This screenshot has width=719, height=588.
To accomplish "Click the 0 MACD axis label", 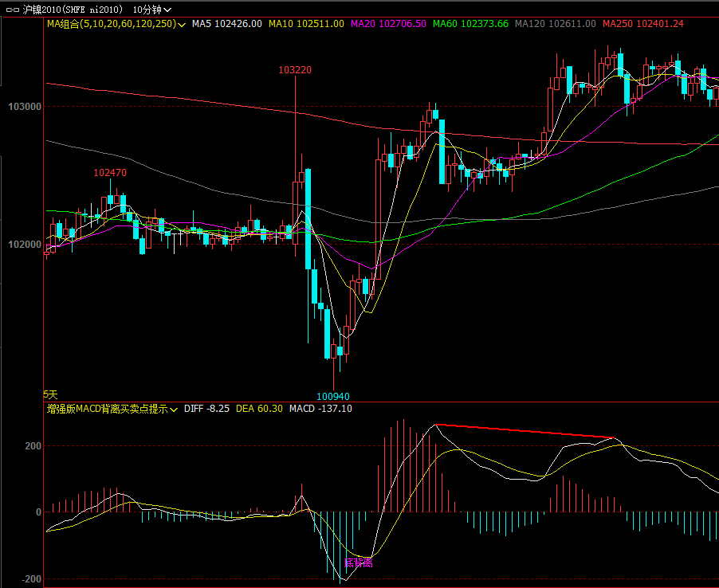I will [x=38, y=512].
